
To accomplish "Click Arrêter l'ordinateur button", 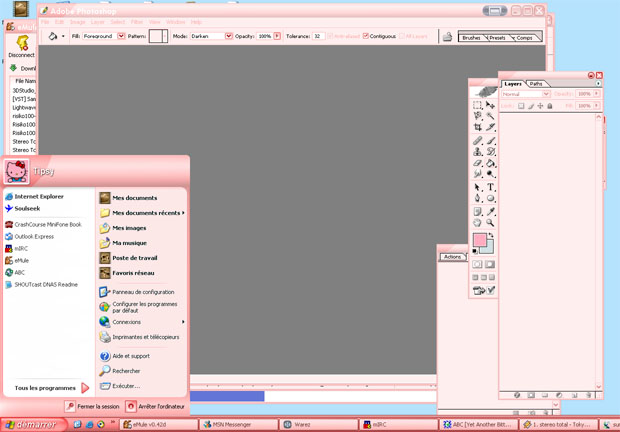I will [155, 406].
